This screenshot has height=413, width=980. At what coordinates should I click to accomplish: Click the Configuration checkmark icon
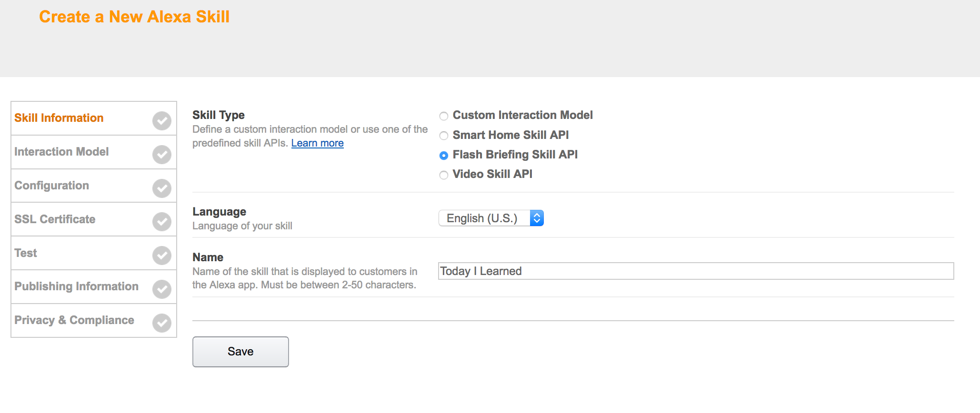(162, 188)
